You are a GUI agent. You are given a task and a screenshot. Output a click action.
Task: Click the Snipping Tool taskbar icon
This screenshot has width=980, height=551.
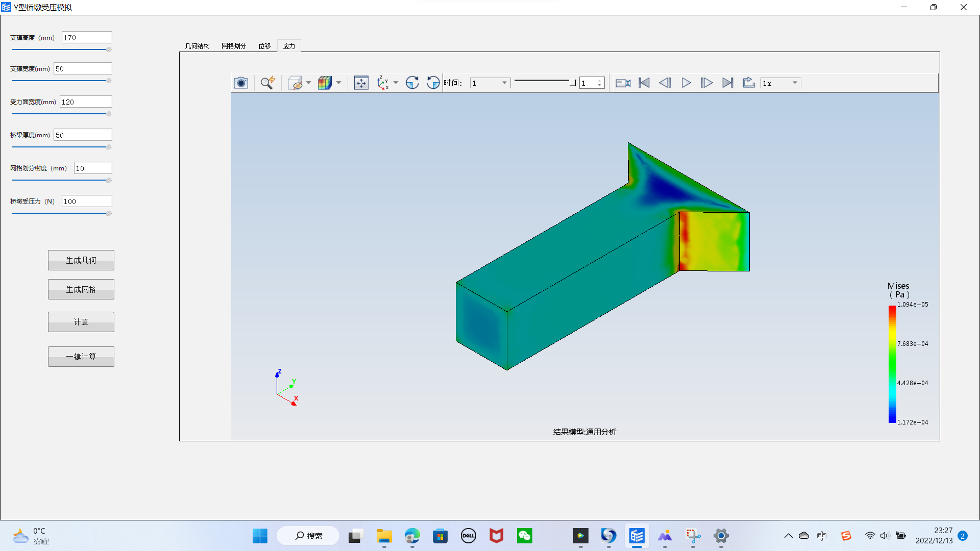tap(693, 536)
